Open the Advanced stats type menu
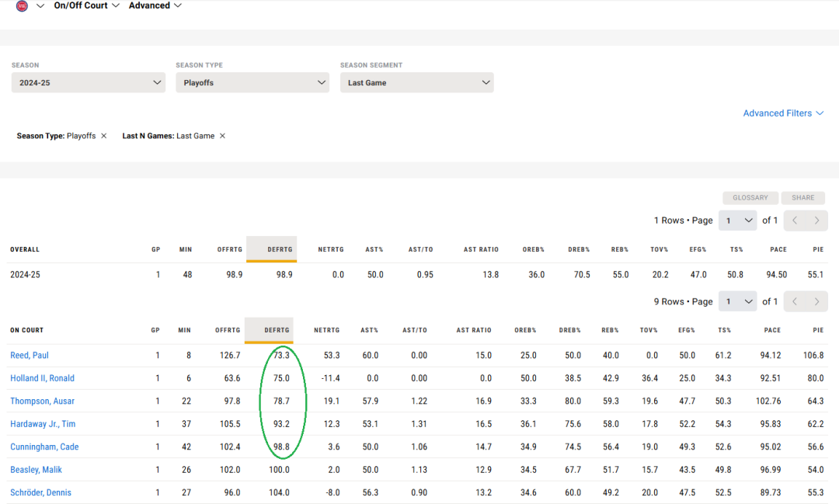Screen dimensions: 839x504 pos(155,5)
